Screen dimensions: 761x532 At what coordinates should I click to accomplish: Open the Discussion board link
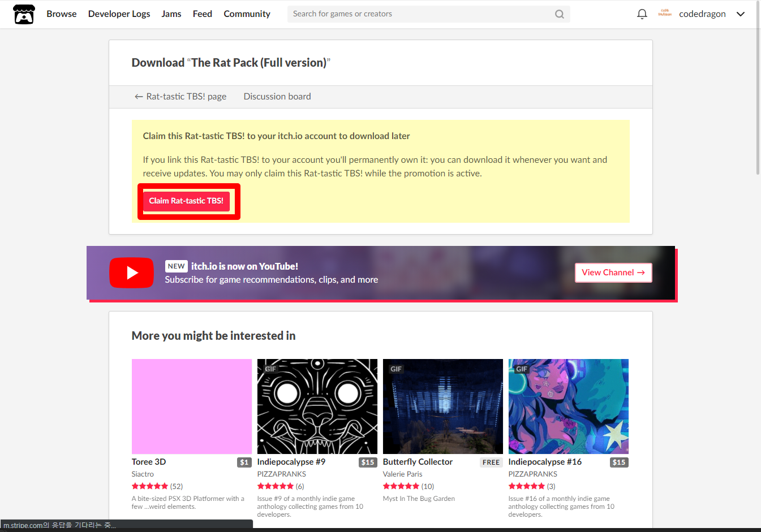pos(277,97)
